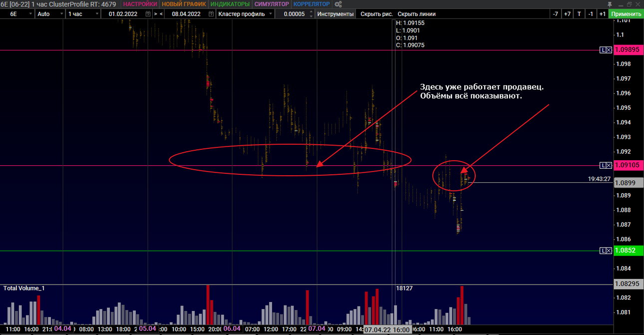
Task: Remove the 1.09105 line via X icon
Action: pos(609,165)
